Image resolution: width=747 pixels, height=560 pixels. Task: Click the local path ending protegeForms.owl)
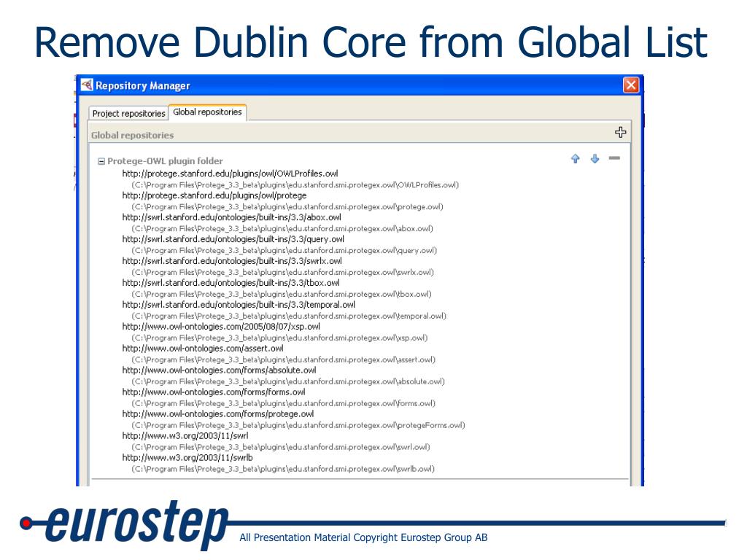click(298, 426)
